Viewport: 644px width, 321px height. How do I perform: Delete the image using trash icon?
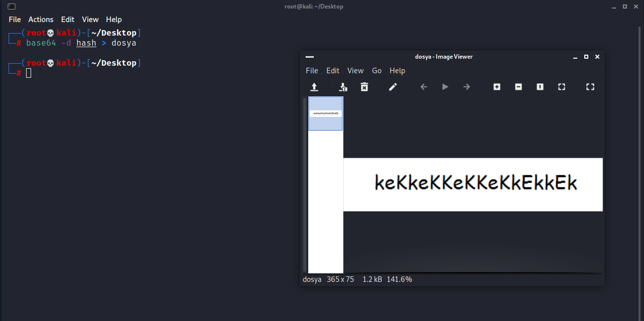tap(364, 87)
